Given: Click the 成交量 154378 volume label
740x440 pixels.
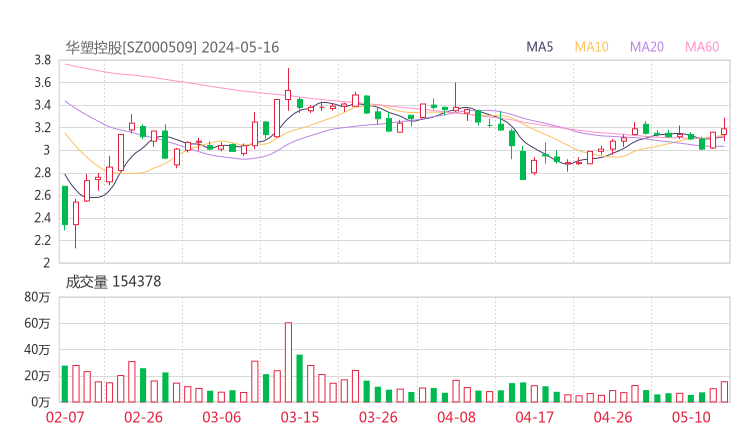Looking at the screenshot, I should (x=113, y=282).
